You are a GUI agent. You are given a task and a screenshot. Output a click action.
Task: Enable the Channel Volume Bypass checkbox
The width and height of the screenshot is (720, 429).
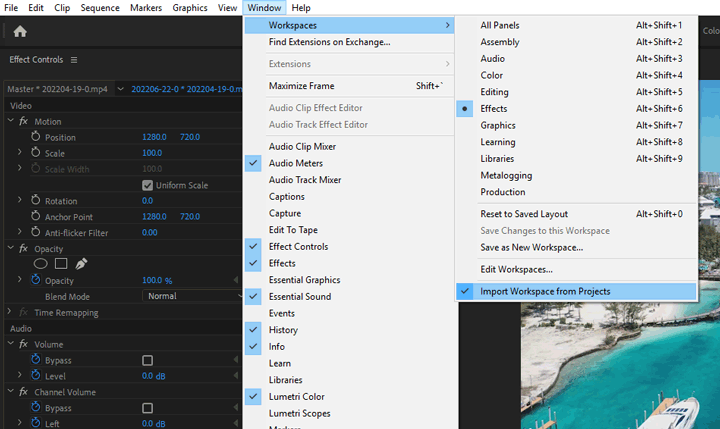[x=148, y=409]
